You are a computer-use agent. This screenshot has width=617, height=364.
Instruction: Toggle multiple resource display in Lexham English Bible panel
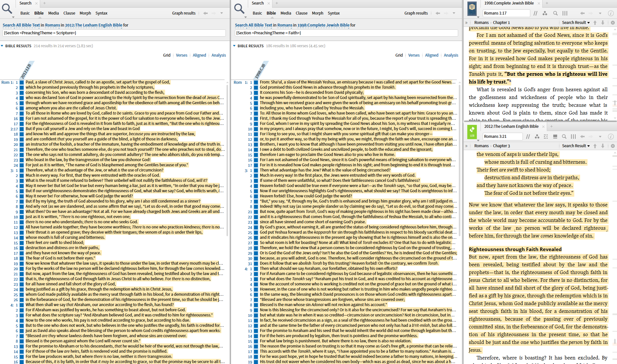(555, 137)
